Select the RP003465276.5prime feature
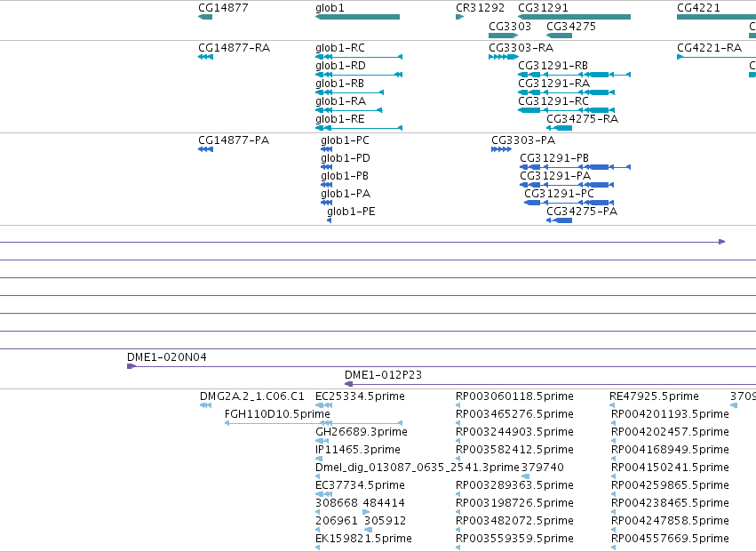This screenshot has width=756, height=552. point(458,423)
